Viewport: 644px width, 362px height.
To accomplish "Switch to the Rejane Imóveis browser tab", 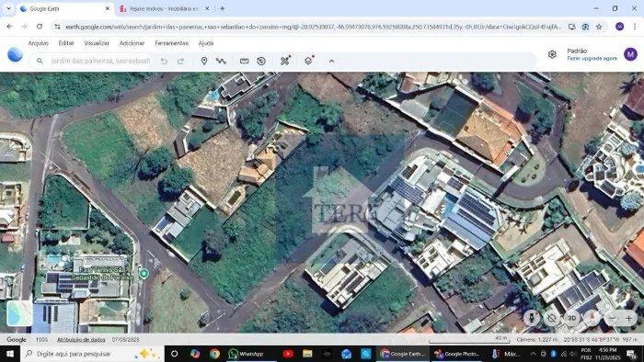I will [x=165, y=8].
